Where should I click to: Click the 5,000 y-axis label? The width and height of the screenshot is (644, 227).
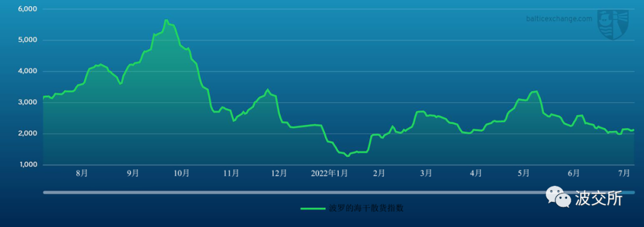[27, 41]
